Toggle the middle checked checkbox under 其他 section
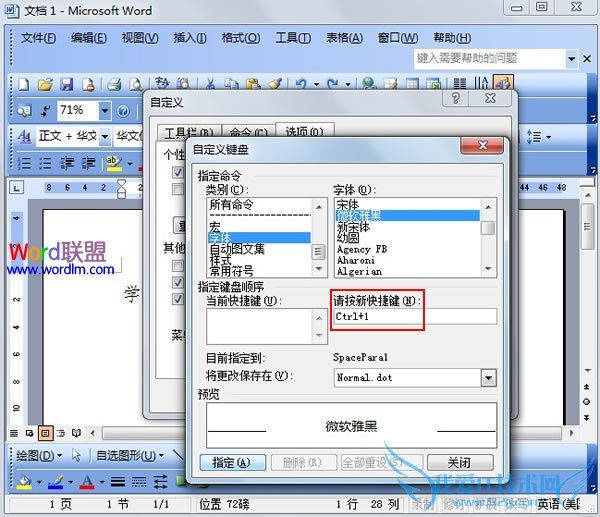 178,282
